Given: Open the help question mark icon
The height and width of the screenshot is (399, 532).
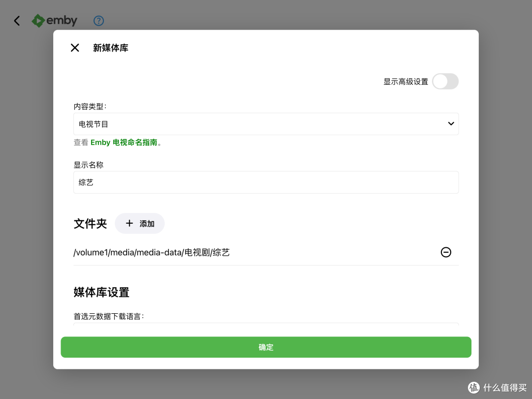Looking at the screenshot, I should pos(99,21).
